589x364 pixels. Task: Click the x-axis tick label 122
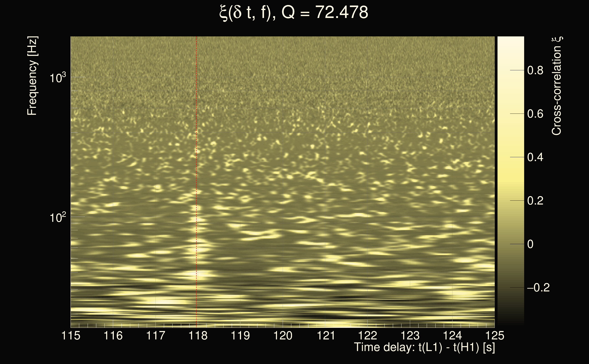pyautogui.click(x=368, y=336)
